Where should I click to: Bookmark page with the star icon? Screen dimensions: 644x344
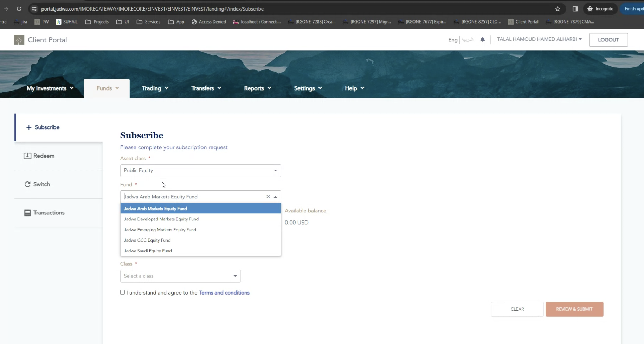[x=558, y=9]
